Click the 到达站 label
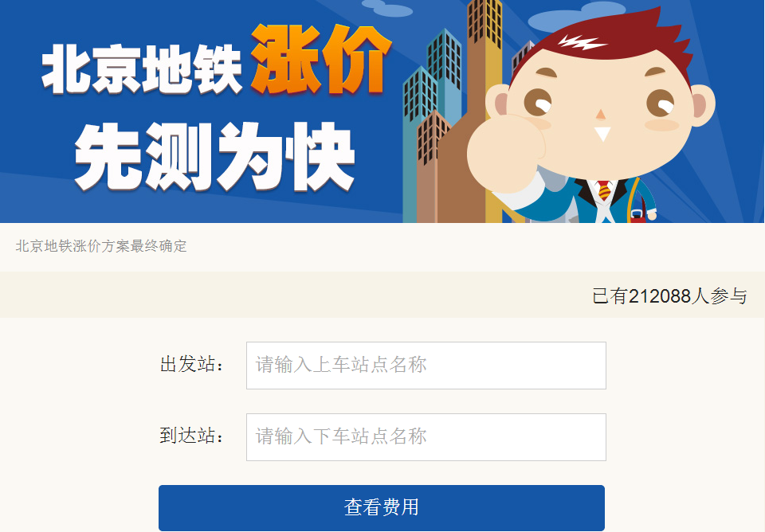 tap(191, 436)
